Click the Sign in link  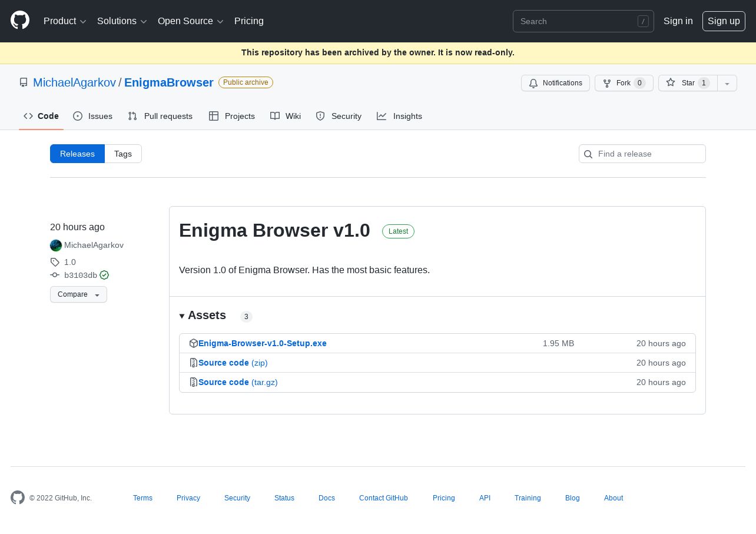point(678,21)
